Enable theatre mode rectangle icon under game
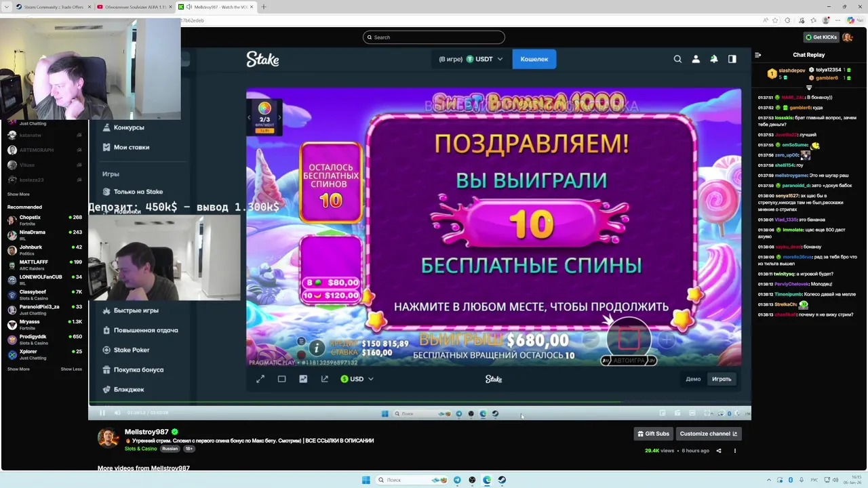Image resolution: width=868 pixels, height=488 pixels. pyautogui.click(x=282, y=379)
